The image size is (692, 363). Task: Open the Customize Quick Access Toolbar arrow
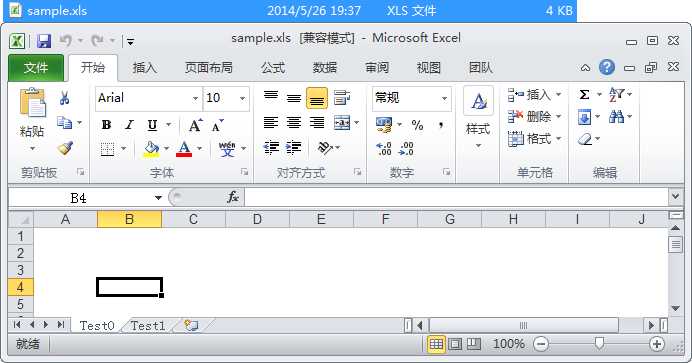[x=130, y=42]
